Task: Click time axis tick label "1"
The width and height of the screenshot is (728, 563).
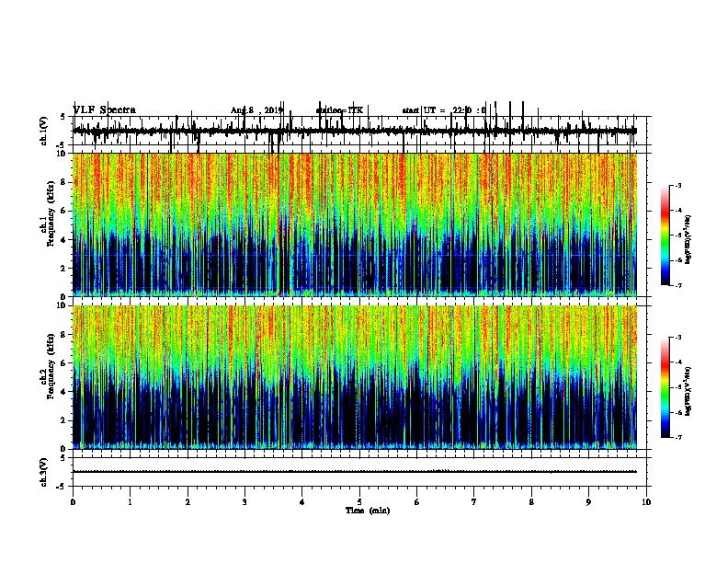Action: (x=131, y=502)
